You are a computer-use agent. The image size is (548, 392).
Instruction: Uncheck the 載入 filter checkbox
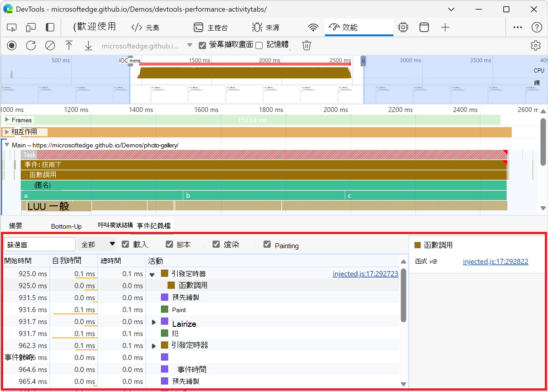coord(125,245)
